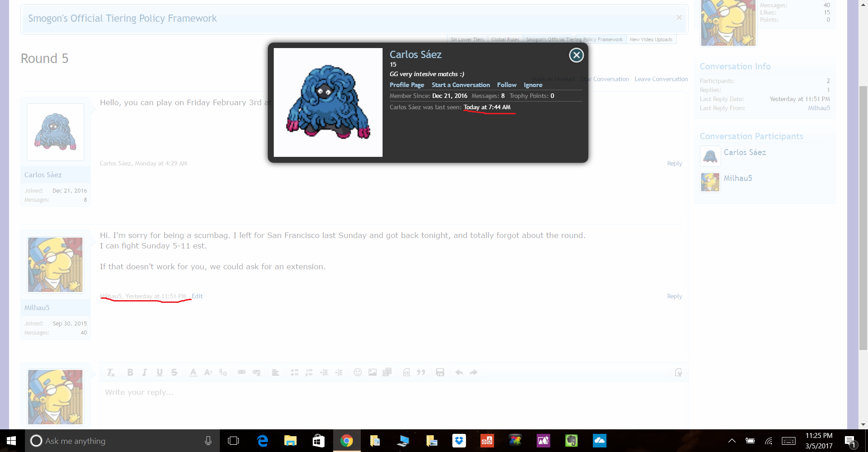Toggle bold formatting in reply editor
This screenshot has height=452, width=868.
point(130,372)
